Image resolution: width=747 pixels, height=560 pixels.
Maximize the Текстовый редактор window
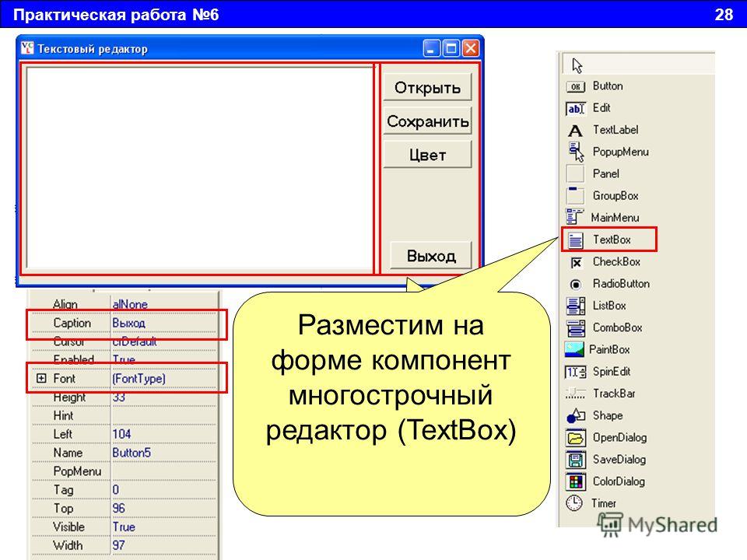tap(451, 48)
